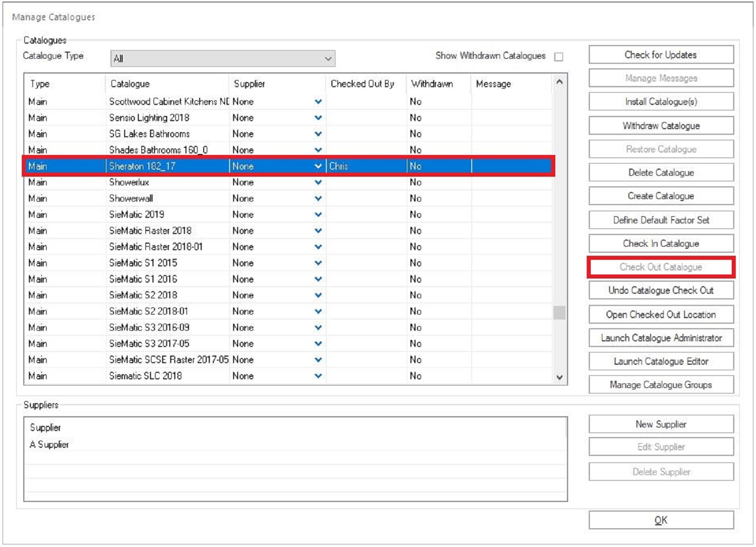Undo Catalogue Check Out
The image size is (756, 547).
[661, 290]
